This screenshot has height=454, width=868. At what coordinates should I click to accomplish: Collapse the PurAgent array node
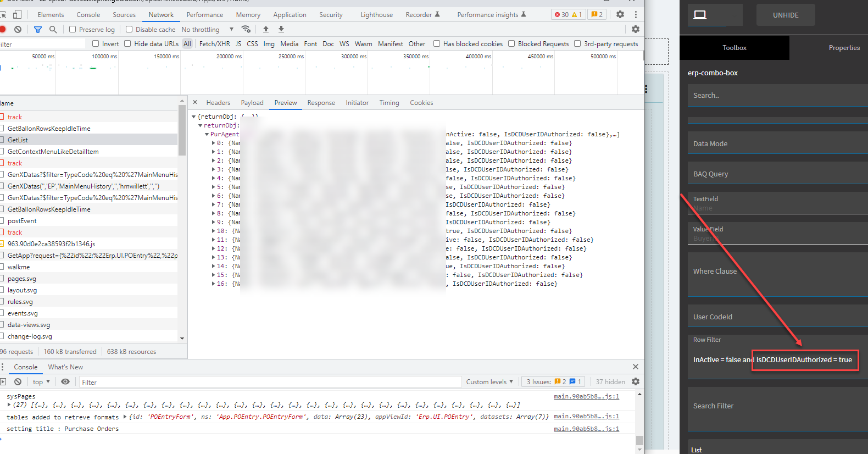point(207,134)
